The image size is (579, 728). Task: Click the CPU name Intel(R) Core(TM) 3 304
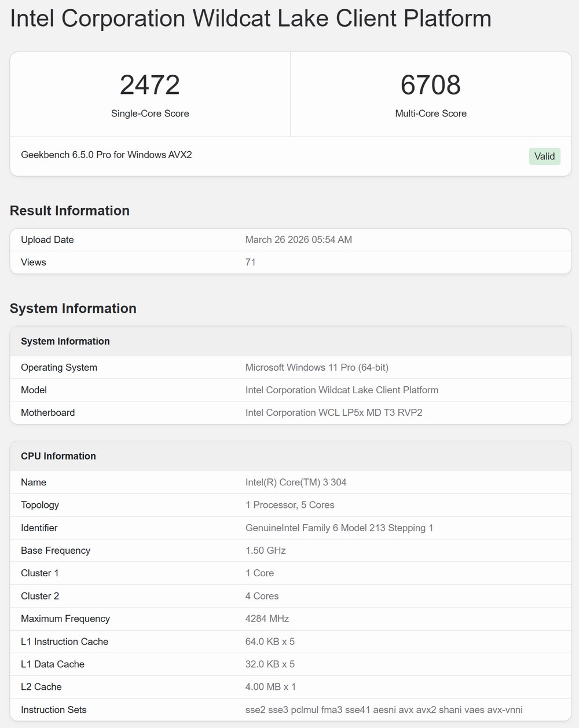pyautogui.click(x=296, y=482)
